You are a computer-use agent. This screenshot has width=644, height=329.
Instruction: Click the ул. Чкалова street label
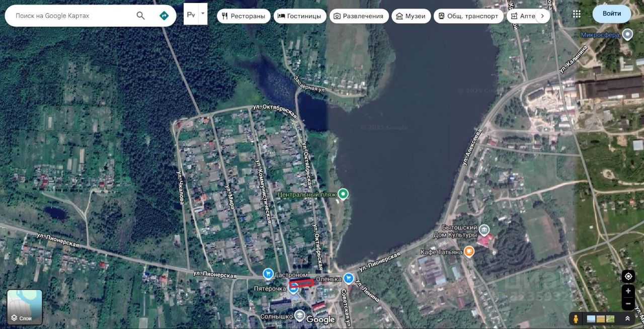coord(182,187)
